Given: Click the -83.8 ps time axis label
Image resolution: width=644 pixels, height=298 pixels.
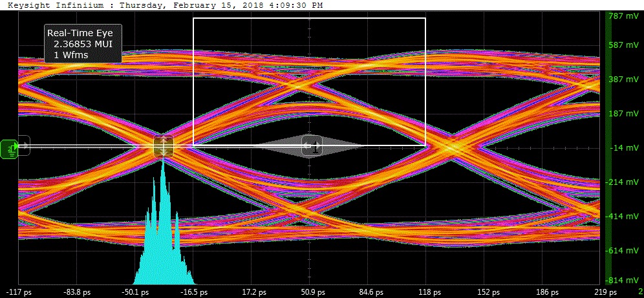Looking at the screenshot, I should [77, 292].
